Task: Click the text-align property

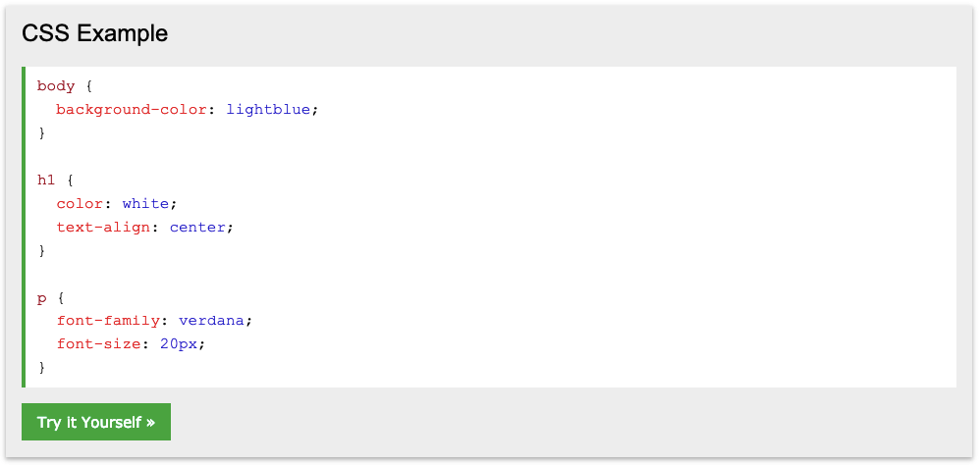Action: [x=103, y=228]
